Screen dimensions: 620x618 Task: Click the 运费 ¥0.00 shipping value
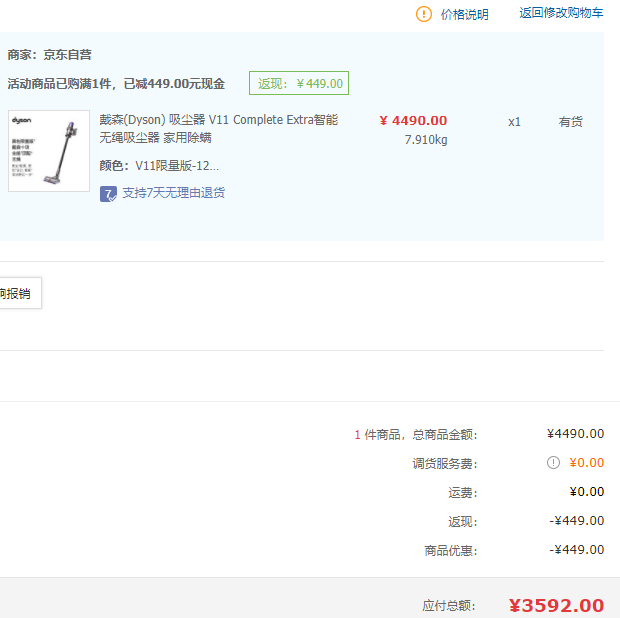click(x=586, y=491)
